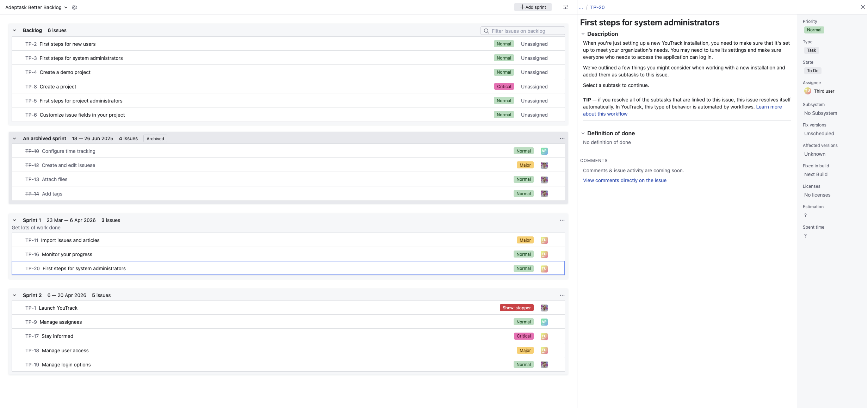The width and height of the screenshot is (868, 408).
Task: Click the Spent time question mark value
Action: coord(805,236)
